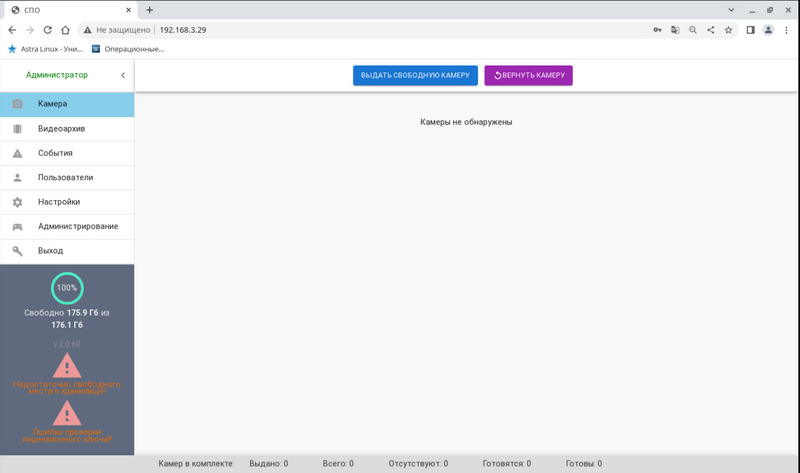Click the Видеоархив film strip icon
Viewport: 800px width, 473px height.
[17, 129]
